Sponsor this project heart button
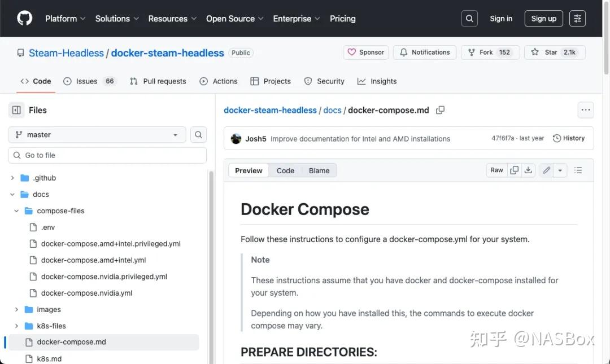The image size is (610, 364). pyautogui.click(x=365, y=52)
